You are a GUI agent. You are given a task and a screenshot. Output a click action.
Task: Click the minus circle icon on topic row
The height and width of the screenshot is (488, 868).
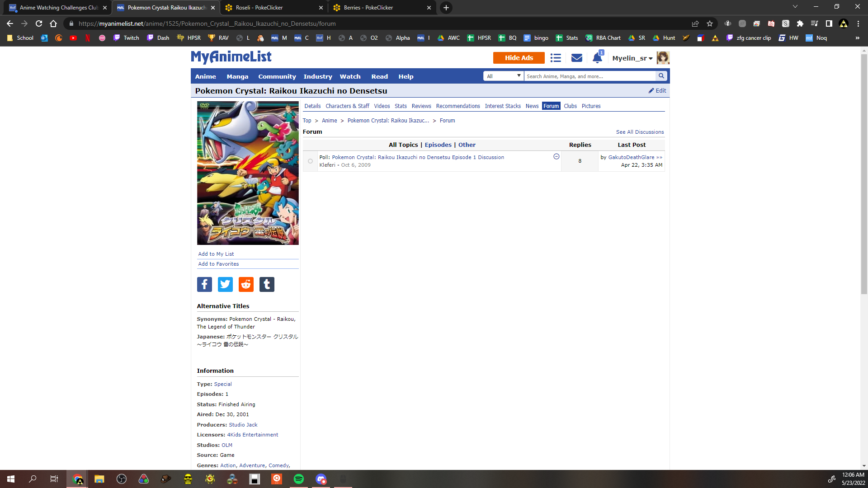[x=557, y=156]
